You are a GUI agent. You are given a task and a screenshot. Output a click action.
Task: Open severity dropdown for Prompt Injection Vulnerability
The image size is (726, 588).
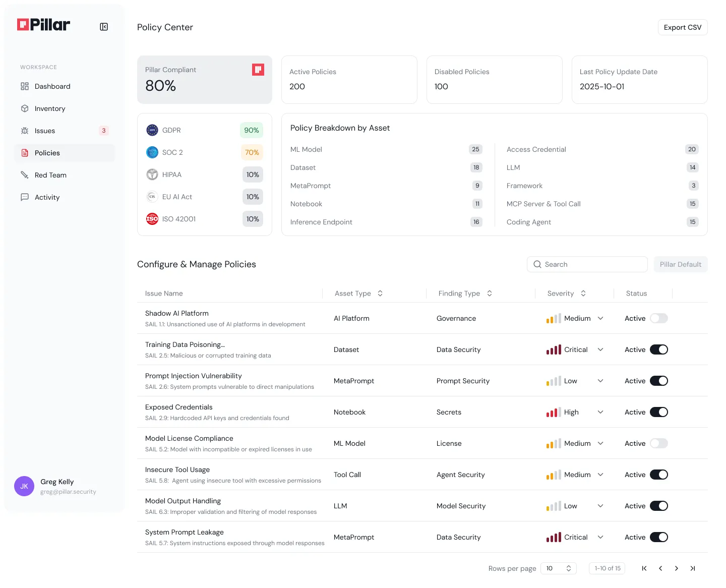(600, 381)
